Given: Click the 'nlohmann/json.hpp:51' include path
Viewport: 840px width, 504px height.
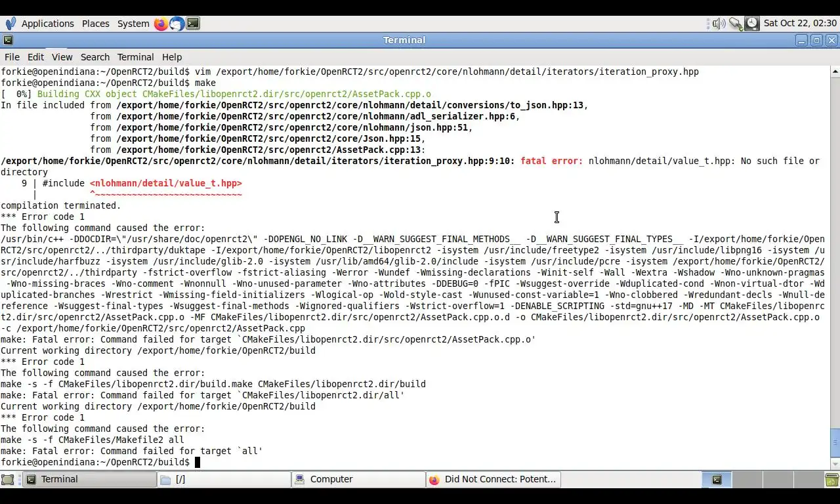Looking at the screenshot, I should [x=293, y=127].
